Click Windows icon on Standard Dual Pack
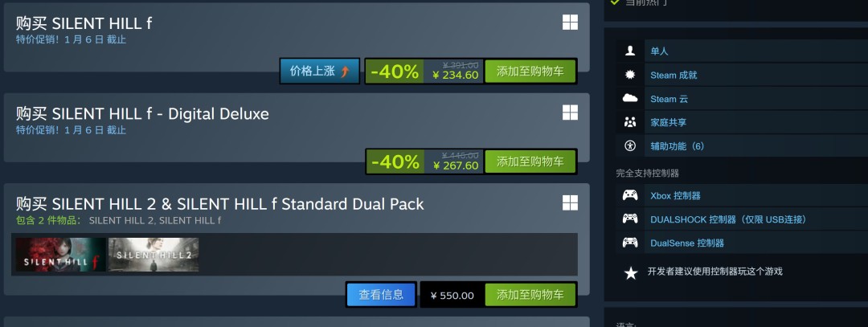 [570, 203]
